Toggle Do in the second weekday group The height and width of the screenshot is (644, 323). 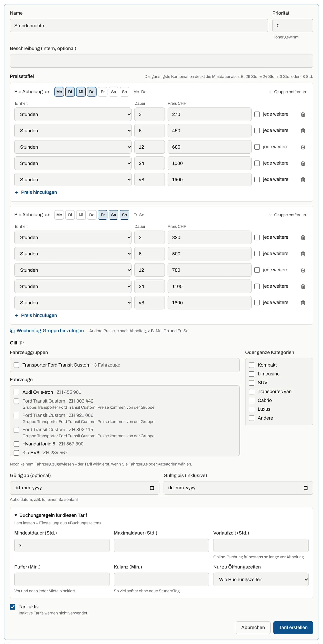pyautogui.click(x=92, y=215)
